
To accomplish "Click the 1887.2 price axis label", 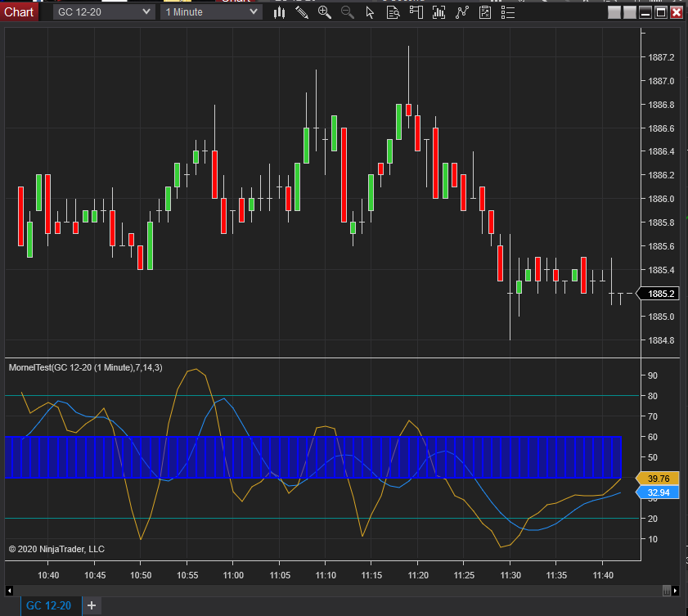I will point(661,57).
